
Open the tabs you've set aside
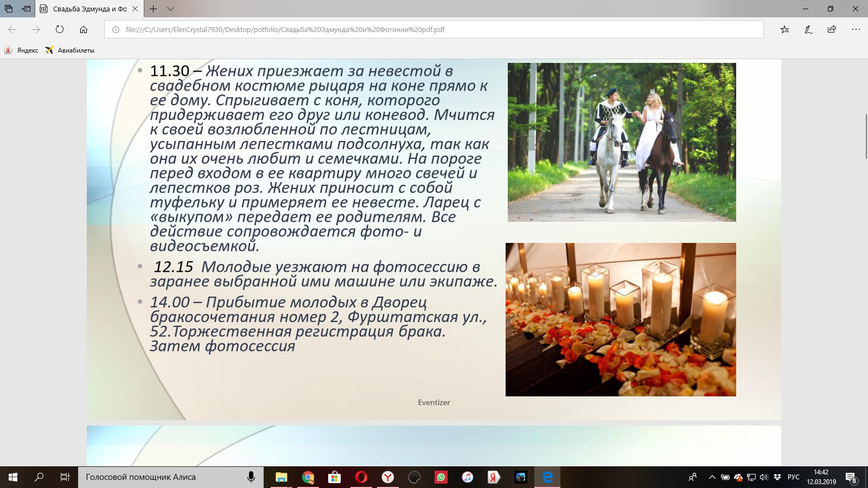click(x=9, y=9)
